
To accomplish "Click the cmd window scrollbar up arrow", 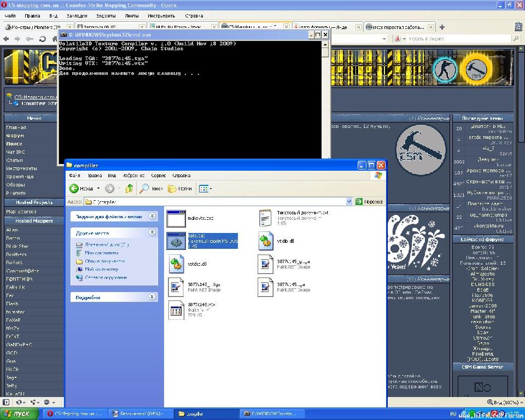I will [x=325, y=44].
